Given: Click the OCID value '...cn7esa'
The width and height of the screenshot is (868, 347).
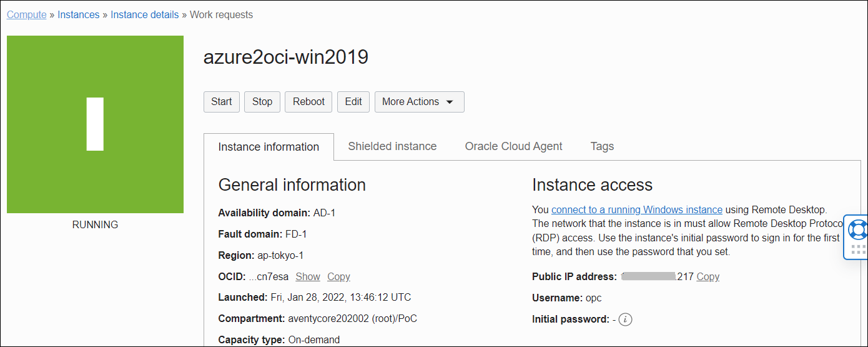Looking at the screenshot, I should click(269, 276).
